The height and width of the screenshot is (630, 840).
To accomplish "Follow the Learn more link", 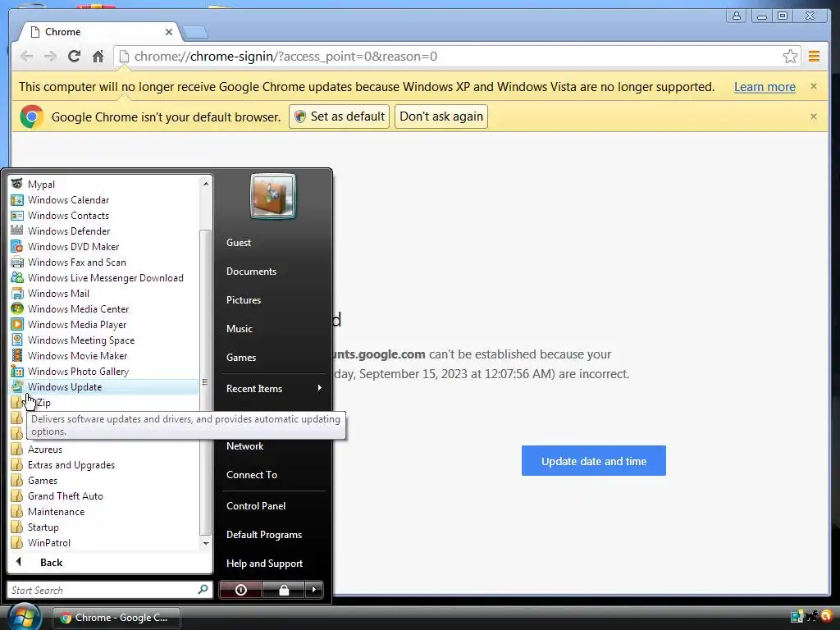I will coord(765,87).
